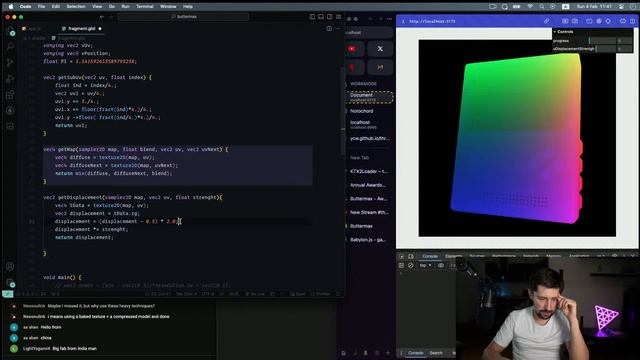The width and height of the screenshot is (640, 360).
Task: Click Buttermax command center search box
Action: pyautogui.click(x=183, y=17)
